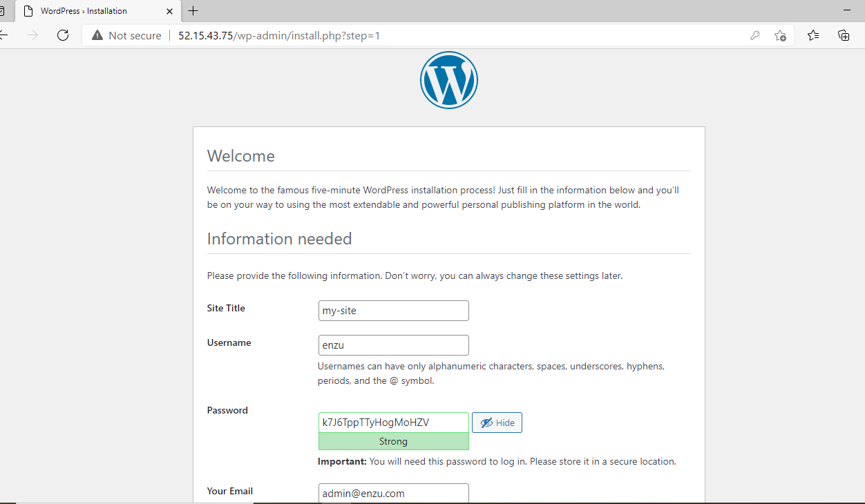Click the Site Title input field
The height and width of the screenshot is (504, 865).
[393, 311]
